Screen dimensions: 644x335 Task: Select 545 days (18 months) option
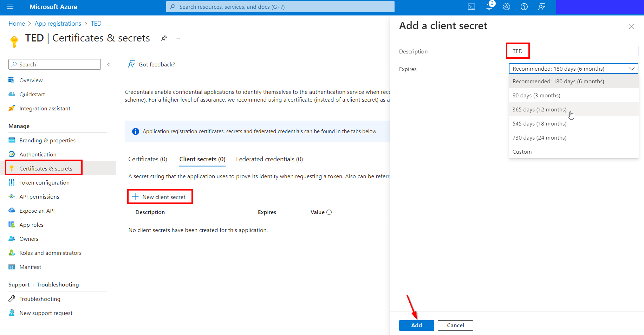click(x=573, y=123)
